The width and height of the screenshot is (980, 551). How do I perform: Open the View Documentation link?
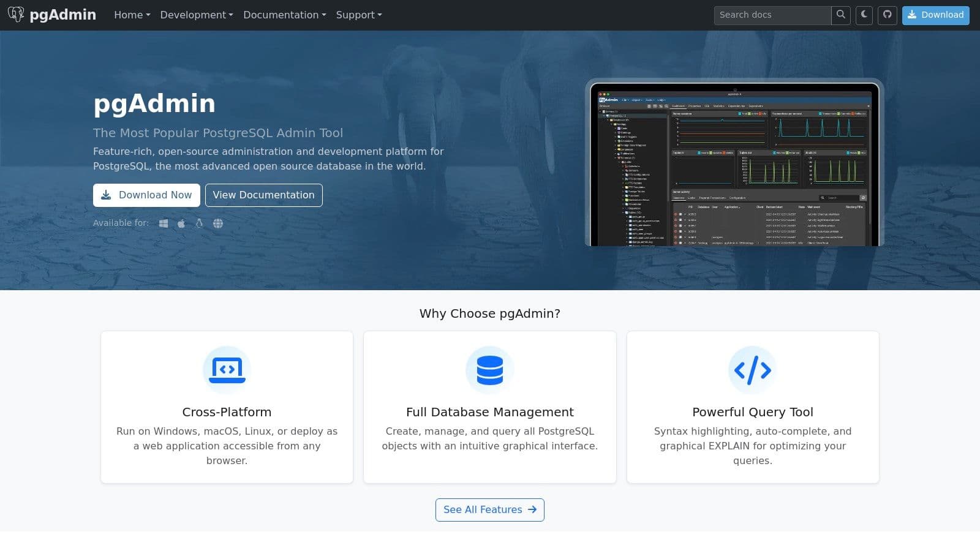tap(263, 195)
